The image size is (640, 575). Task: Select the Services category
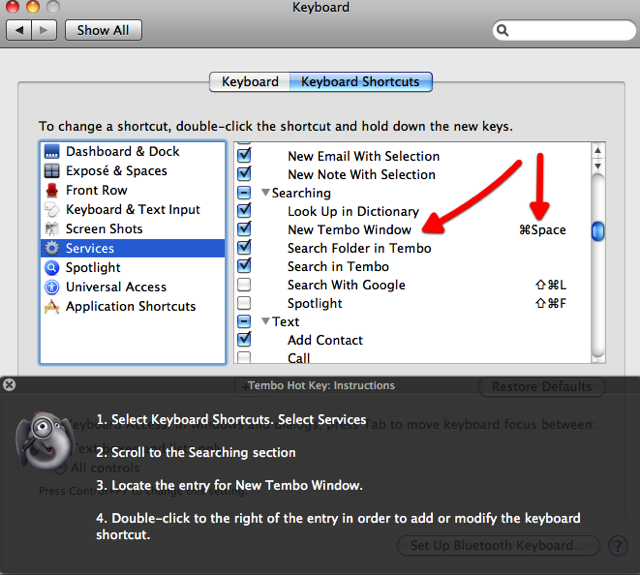(x=133, y=248)
